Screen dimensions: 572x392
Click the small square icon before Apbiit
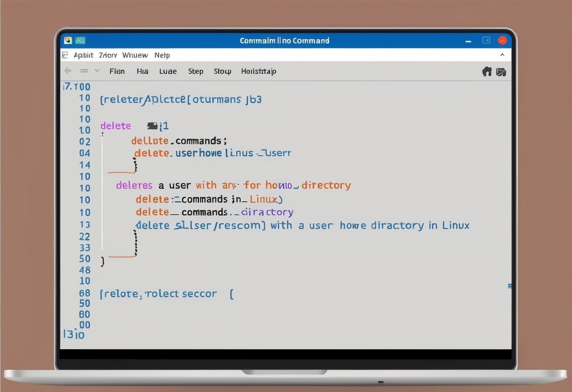tap(65, 55)
